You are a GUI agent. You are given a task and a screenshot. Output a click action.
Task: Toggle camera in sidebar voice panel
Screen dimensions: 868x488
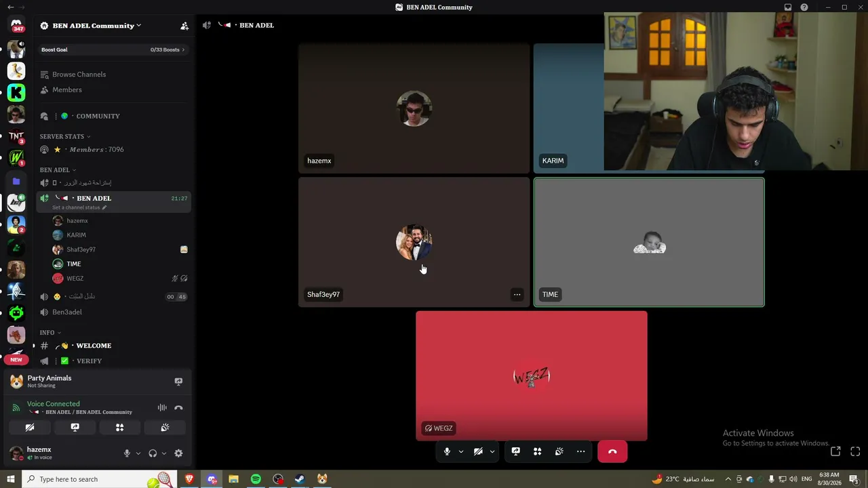tap(30, 428)
